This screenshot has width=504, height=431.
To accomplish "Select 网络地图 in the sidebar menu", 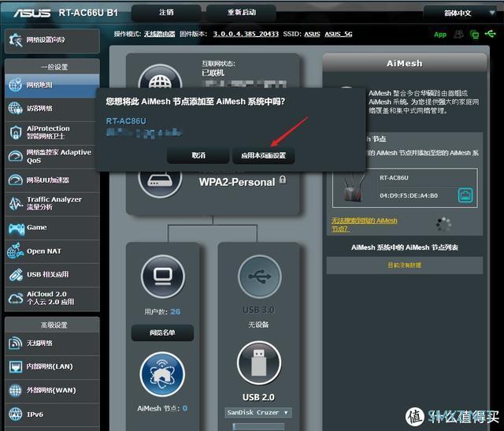I will click(x=53, y=85).
